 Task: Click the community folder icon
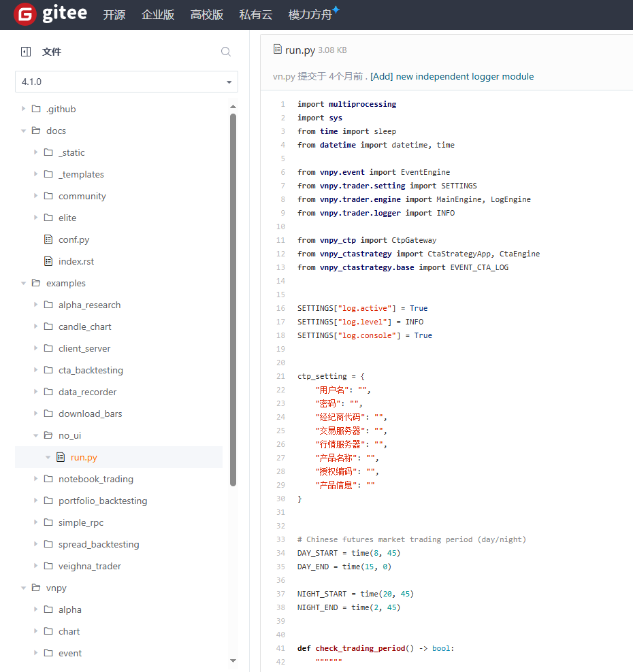coord(48,195)
